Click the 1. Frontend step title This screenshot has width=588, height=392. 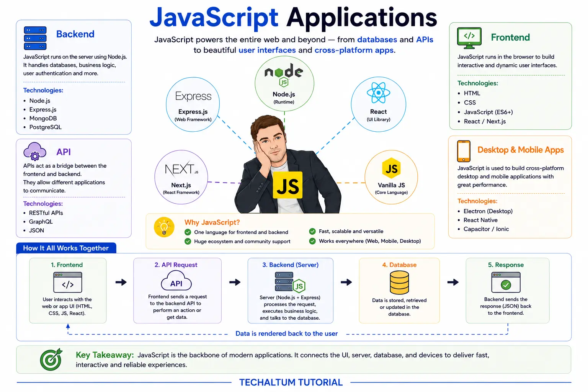[67, 265]
